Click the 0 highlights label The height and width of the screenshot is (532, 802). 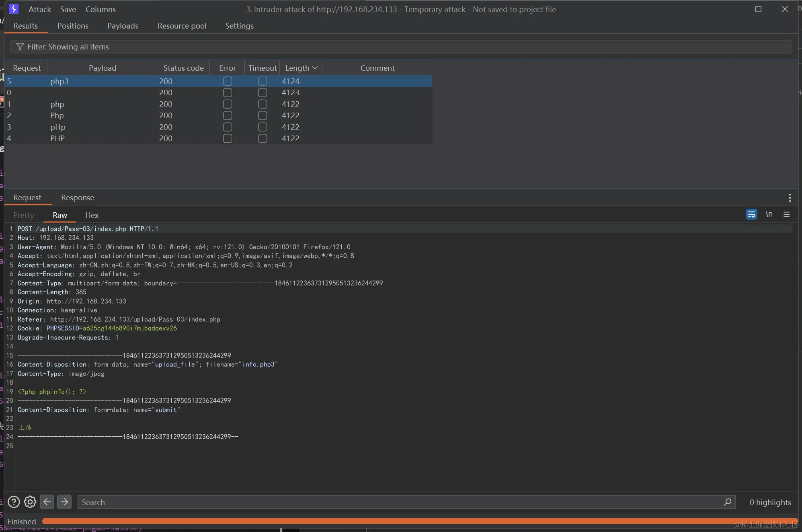(x=770, y=502)
